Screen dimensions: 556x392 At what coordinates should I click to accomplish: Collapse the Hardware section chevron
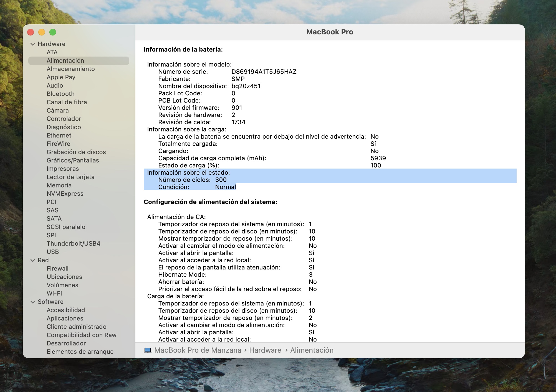click(33, 44)
